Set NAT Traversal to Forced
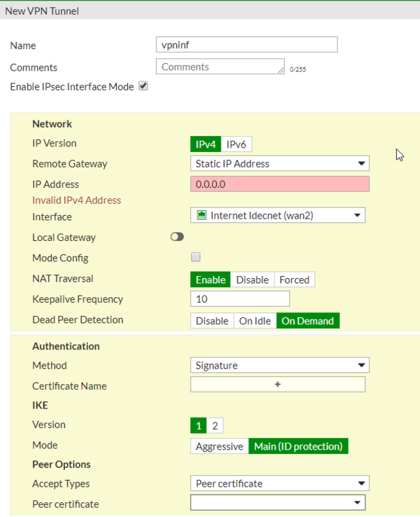 [294, 280]
